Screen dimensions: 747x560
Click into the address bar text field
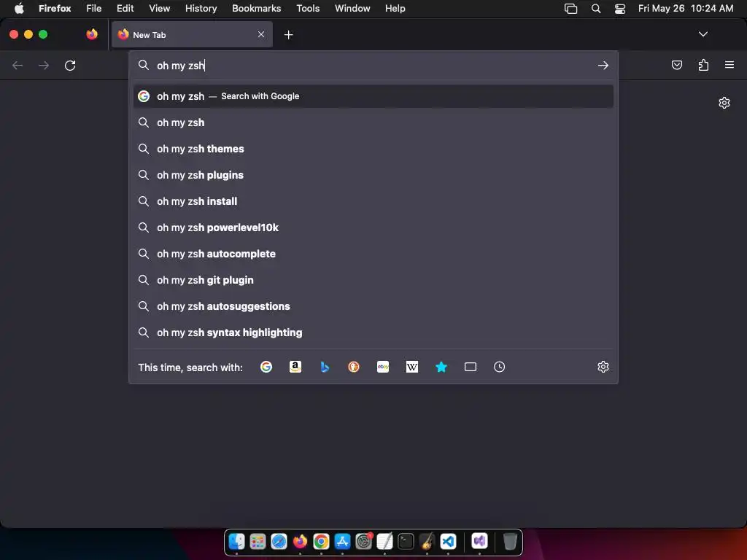pyautogui.click(x=374, y=65)
